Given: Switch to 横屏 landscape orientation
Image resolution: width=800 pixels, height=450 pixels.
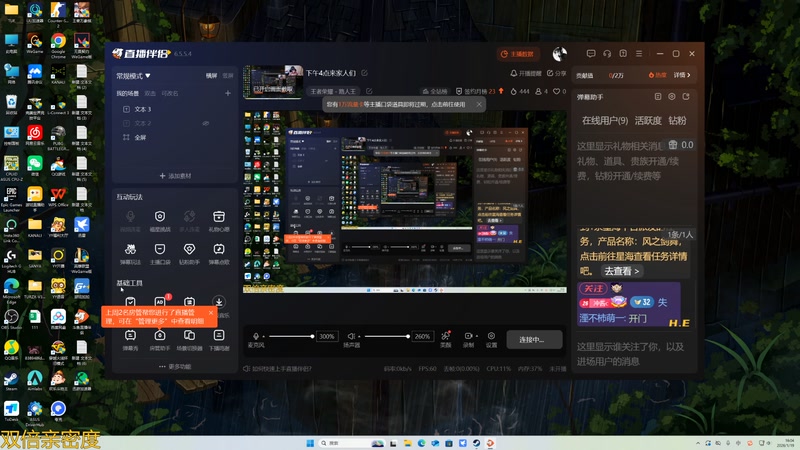Looking at the screenshot, I should [212, 76].
